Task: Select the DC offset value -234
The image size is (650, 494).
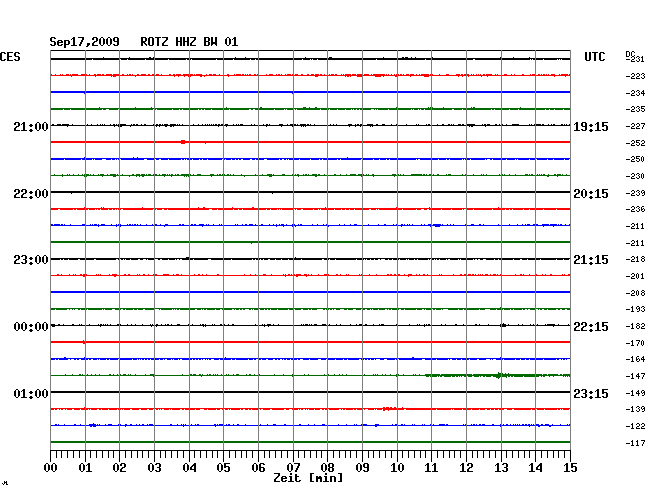Action: click(x=635, y=93)
